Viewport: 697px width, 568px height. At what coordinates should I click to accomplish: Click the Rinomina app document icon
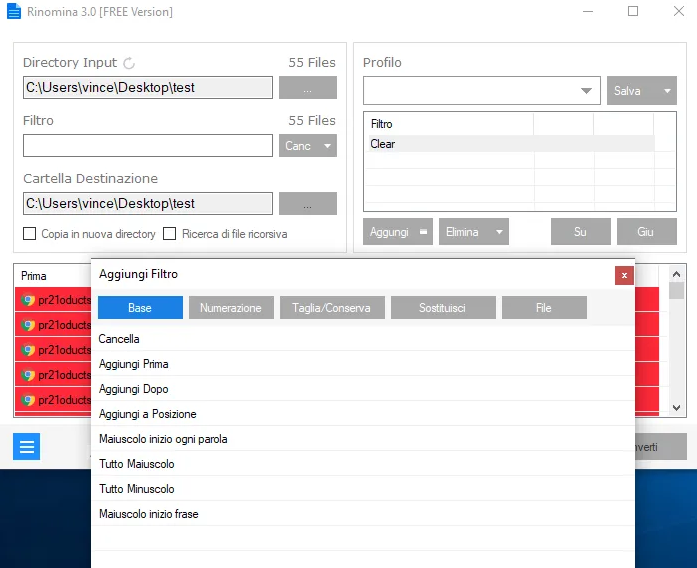click(14, 11)
